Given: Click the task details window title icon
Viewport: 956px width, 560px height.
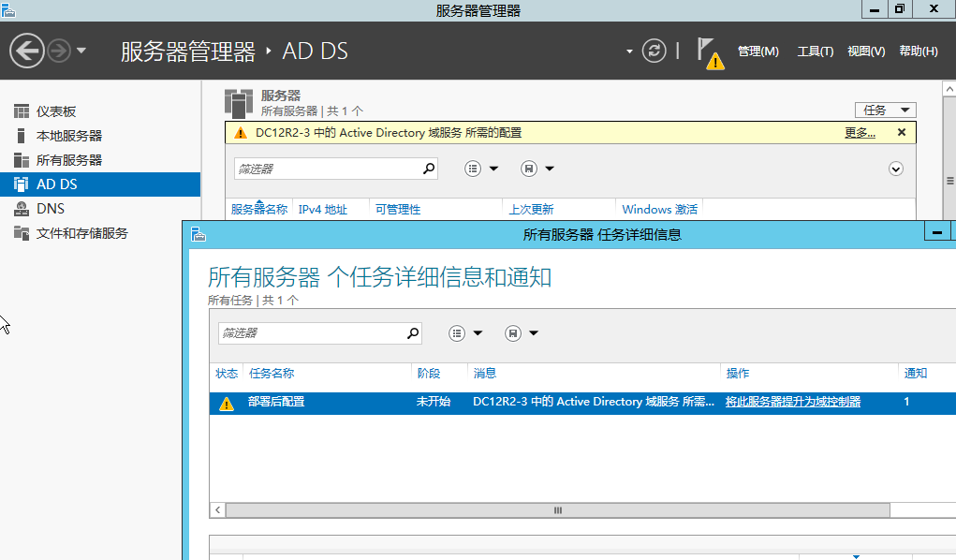Looking at the screenshot, I should [199, 234].
